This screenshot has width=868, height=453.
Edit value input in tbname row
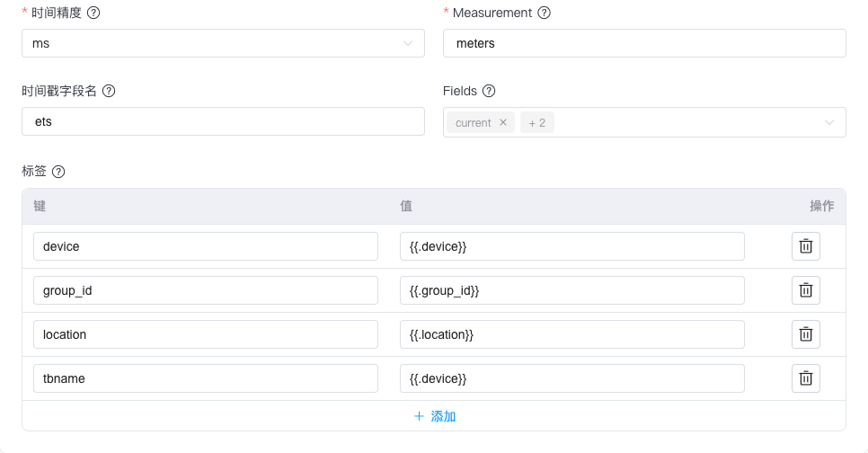point(571,378)
